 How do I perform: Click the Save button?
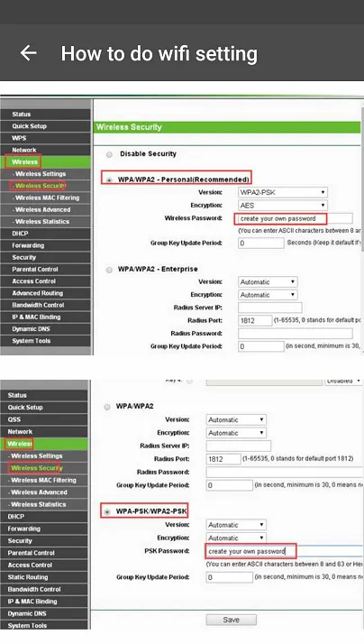tap(231, 620)
